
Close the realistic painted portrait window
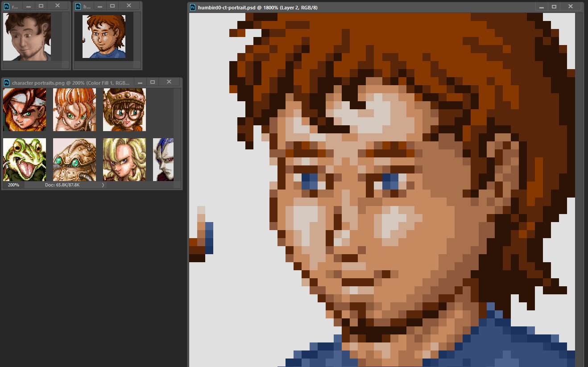tap(58, 6)
